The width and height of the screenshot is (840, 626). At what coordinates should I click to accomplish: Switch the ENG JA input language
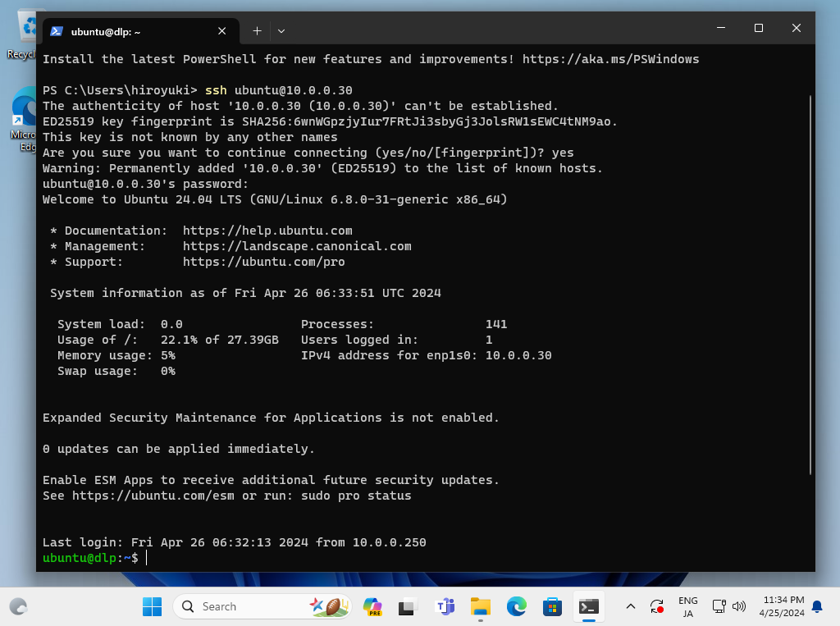click(x=688, y=606)
